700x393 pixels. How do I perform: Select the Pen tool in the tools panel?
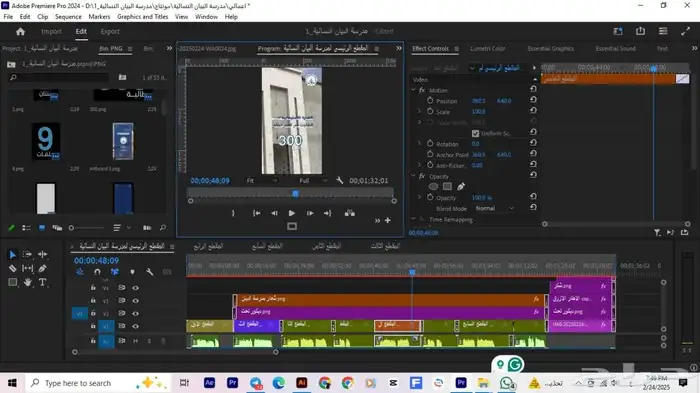42,268
